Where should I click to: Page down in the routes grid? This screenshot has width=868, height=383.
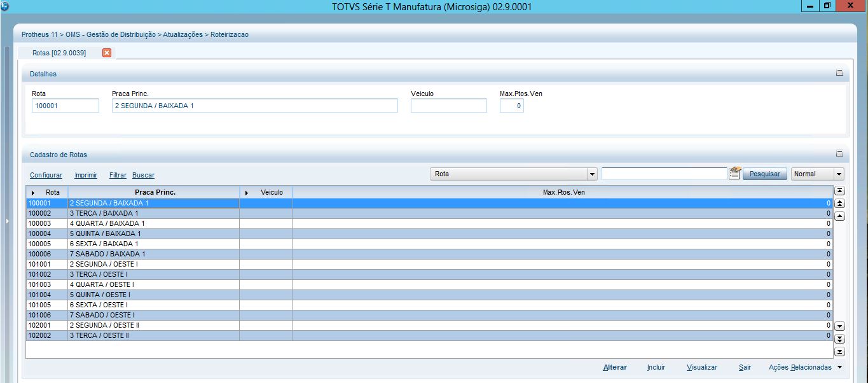[x=839, y=338]
